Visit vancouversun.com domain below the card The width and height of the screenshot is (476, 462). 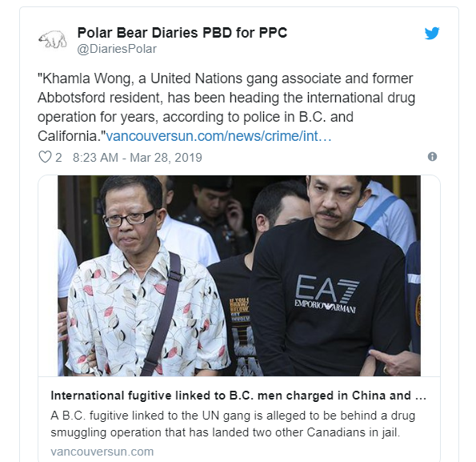pyautogui.click(x=102, y=452)
